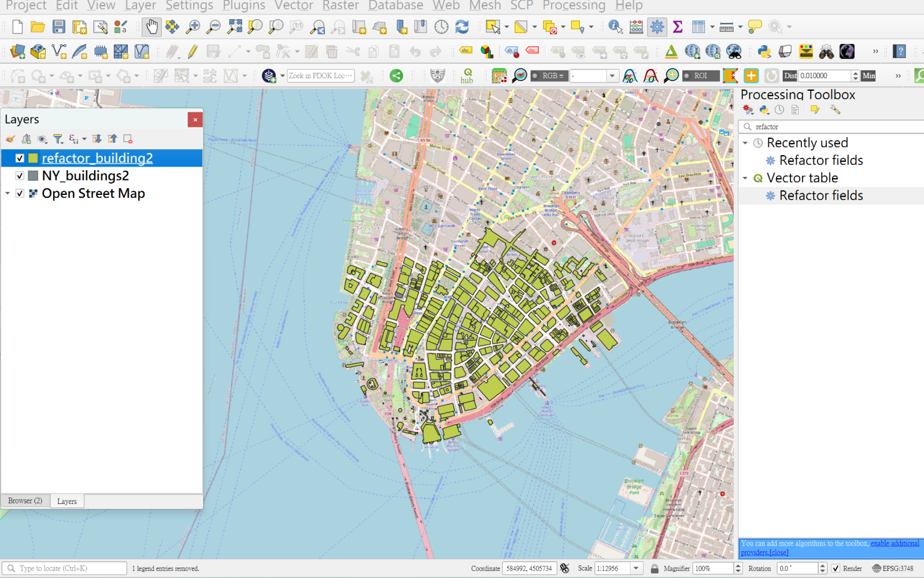The height and width of the screenshot is (578, 924).
Task: Uncheck the refactor_building2 layer visibility
Action: [x=20, y=158]
